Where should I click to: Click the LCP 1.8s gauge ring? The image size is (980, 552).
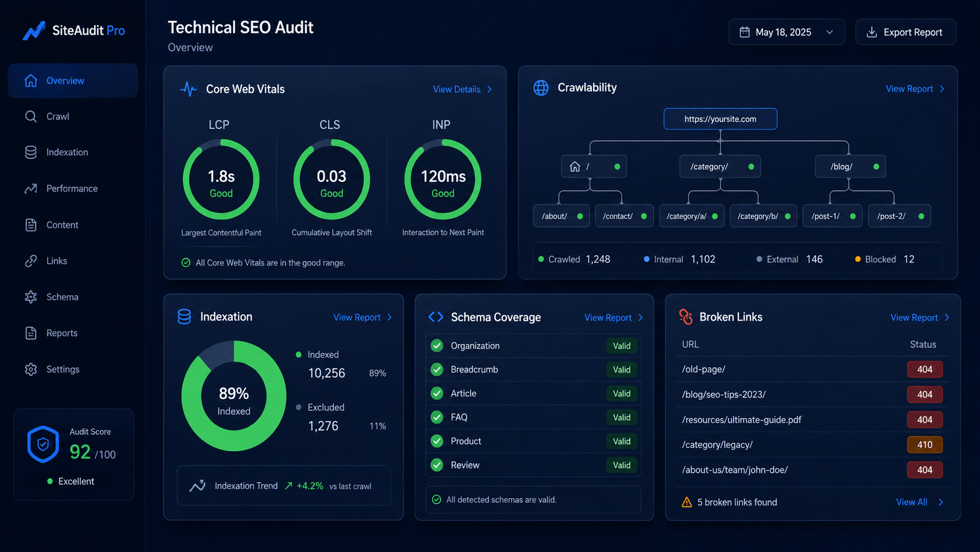coord(221,180)
